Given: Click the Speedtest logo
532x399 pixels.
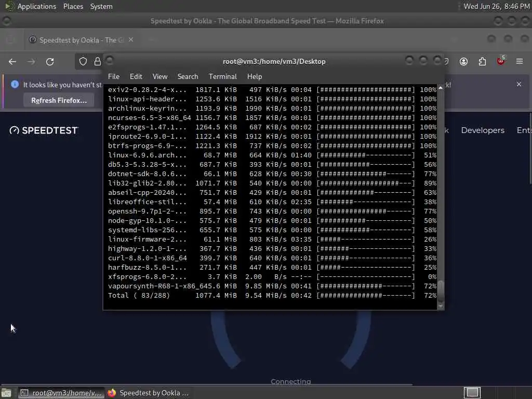Looking at the screenshot, I should pos(44,130).
